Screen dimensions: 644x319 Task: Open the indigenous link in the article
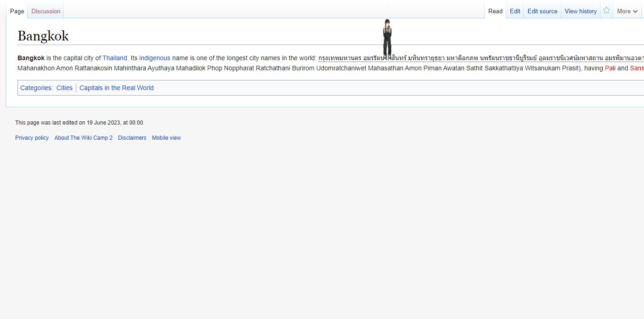point(154,58)
